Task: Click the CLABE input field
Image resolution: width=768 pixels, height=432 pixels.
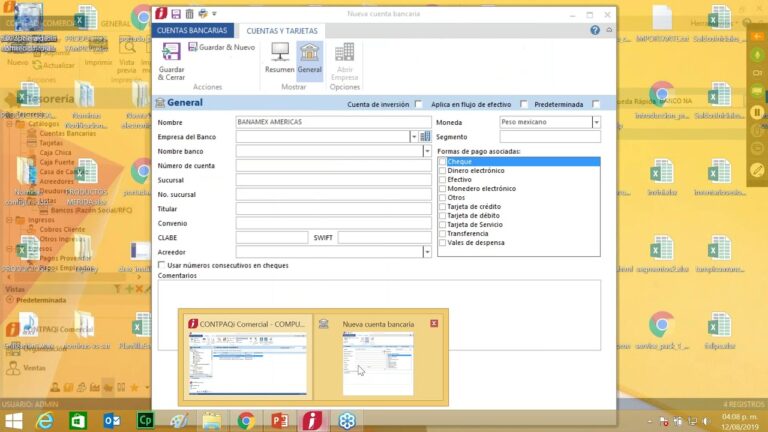Action: click(272, 238)
